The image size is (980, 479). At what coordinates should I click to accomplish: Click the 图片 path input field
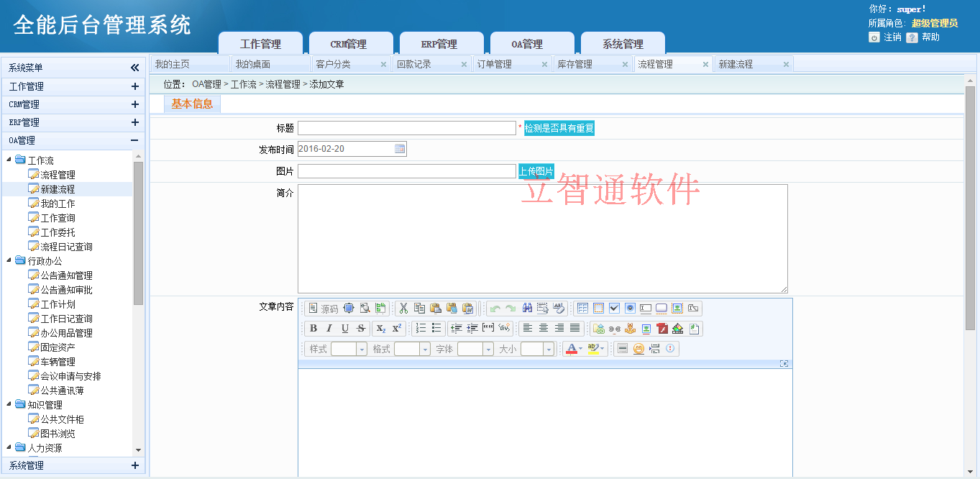(x=407, y=171)
